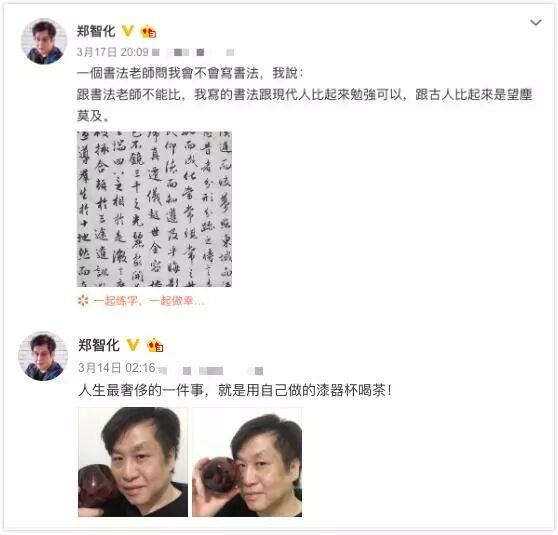The width and height of the screenshot is (558, 535).
Task: Open the calligraphy image thumbnail
Action: tap(154, 209)
